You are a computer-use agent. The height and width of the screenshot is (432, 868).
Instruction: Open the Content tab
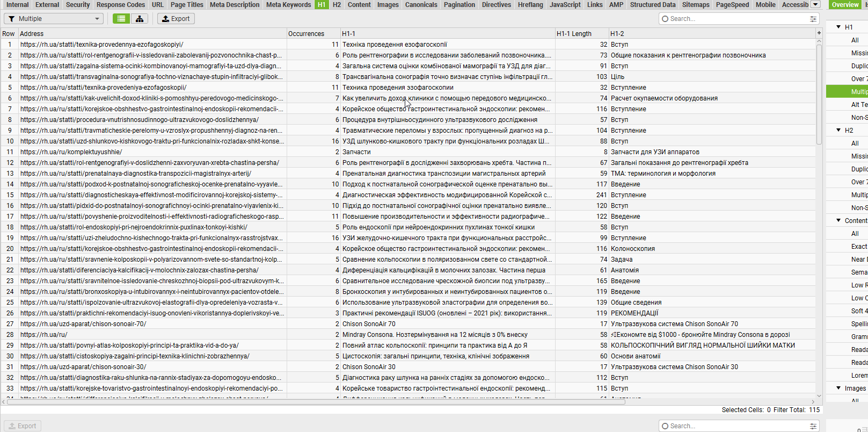tap(359, 4)
